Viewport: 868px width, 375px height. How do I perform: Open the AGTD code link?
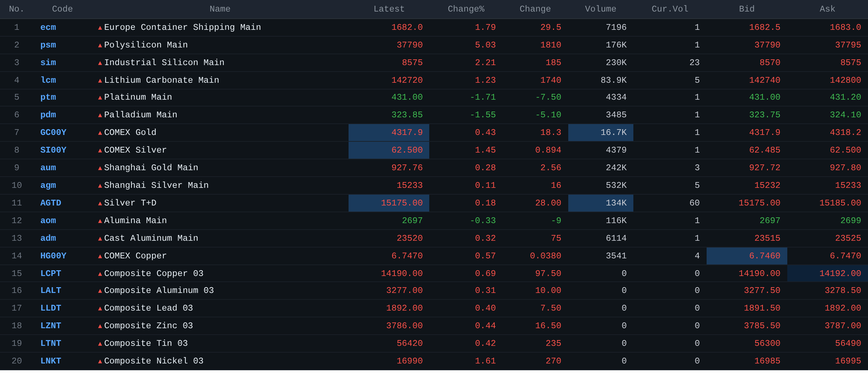51,203
